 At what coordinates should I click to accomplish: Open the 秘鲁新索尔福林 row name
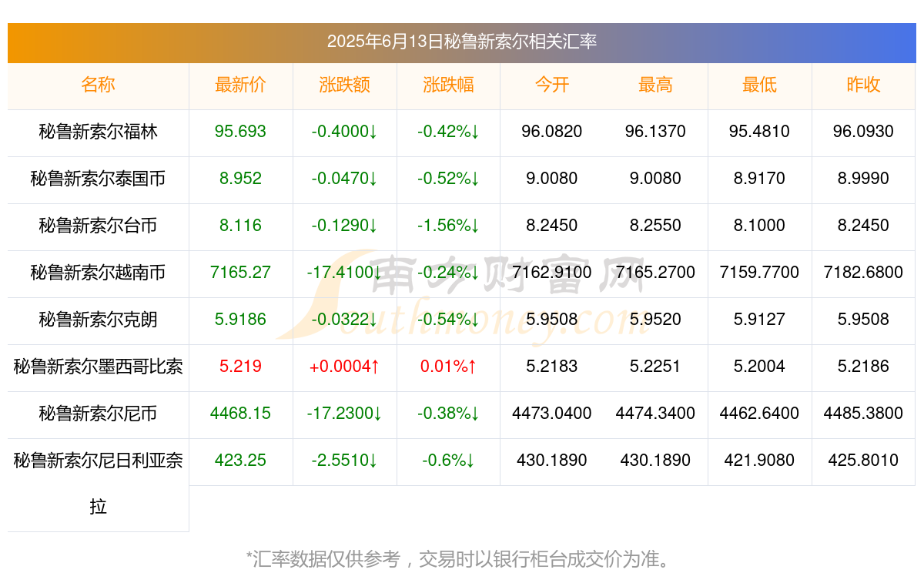click(98, 132)
